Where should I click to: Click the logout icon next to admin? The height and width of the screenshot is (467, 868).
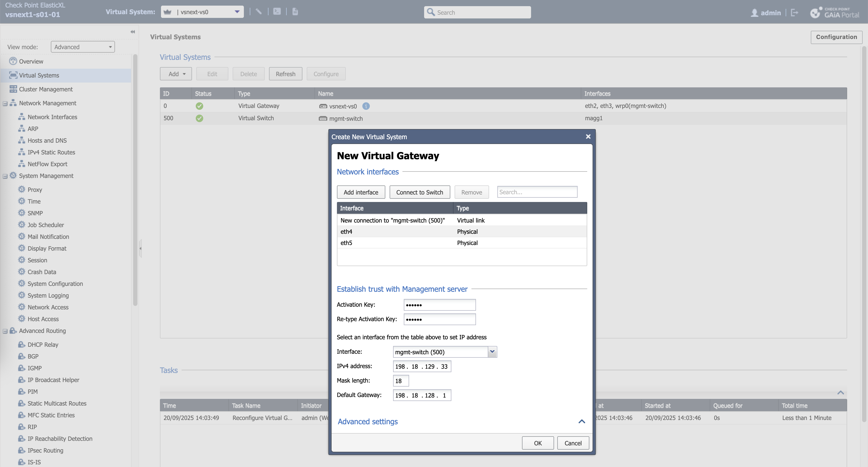coord(794,13)
